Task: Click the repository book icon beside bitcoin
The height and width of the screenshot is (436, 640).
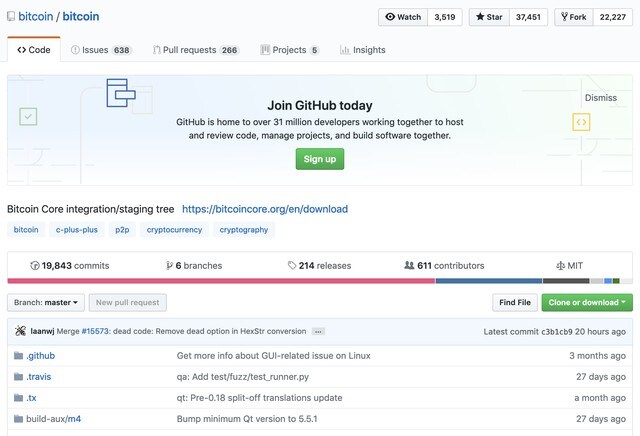Action: coord(11,17)
